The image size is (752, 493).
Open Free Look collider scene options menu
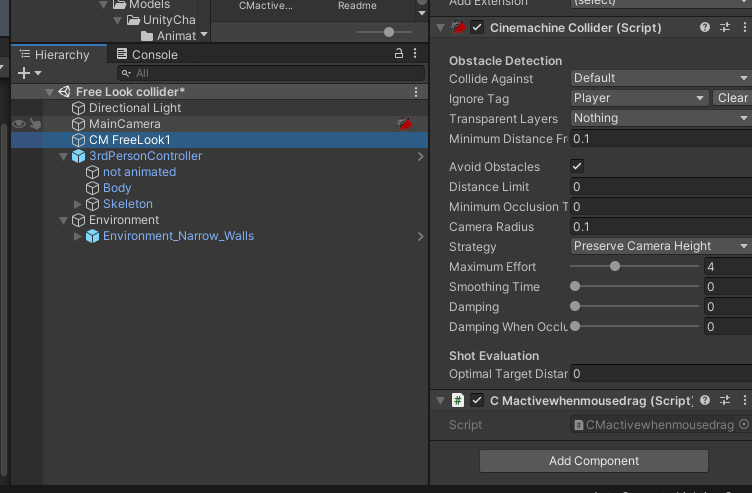click(x=416, y=92)
